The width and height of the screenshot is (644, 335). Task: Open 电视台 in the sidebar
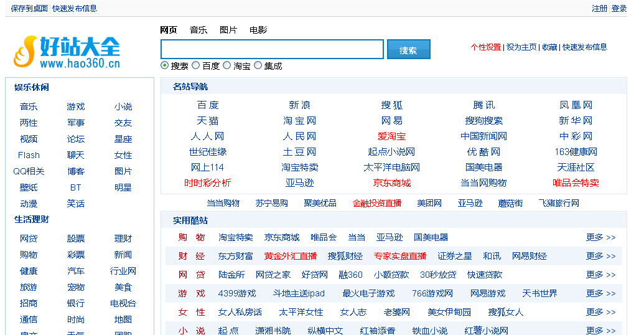pyautogui.click(x=123, y=303)
